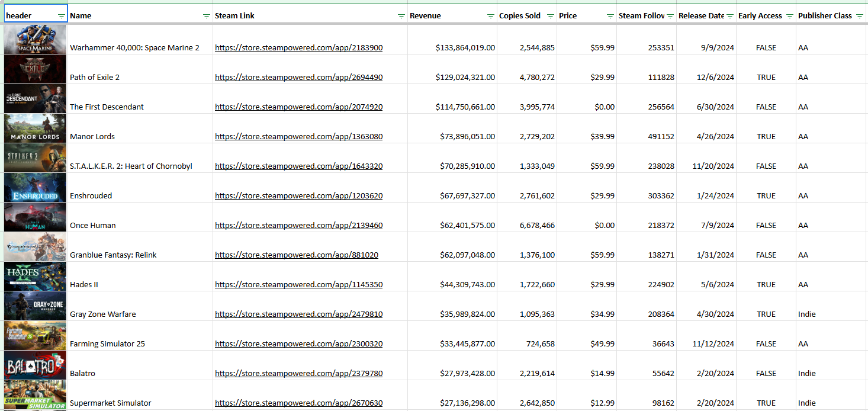Click the Balatro thumbnail image

click(36, 365)
